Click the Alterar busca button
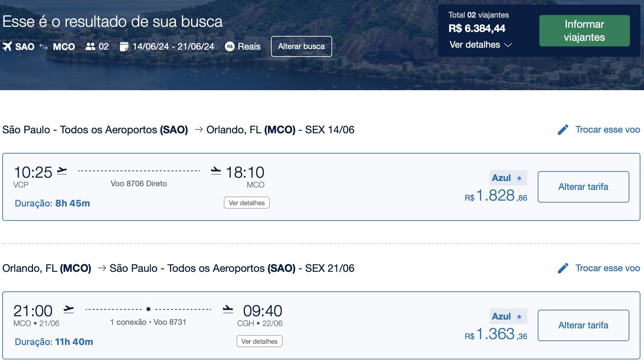The width and height of the screenshot is (644, 362). click(x=301, y=46)
